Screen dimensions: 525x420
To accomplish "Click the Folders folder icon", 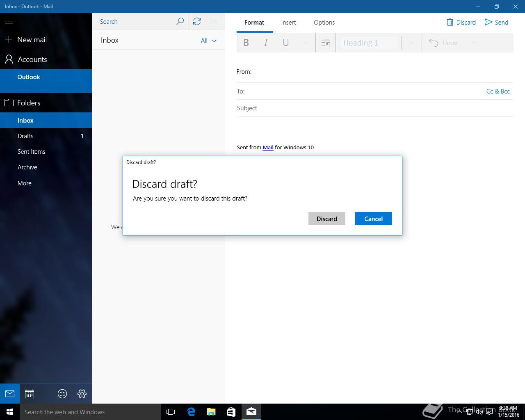I will point(9,103).
